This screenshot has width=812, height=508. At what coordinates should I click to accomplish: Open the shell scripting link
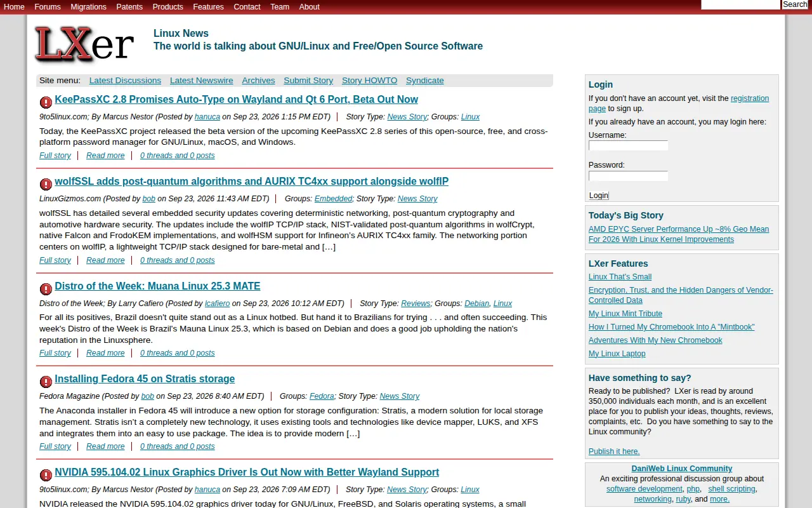click(732, 489)
